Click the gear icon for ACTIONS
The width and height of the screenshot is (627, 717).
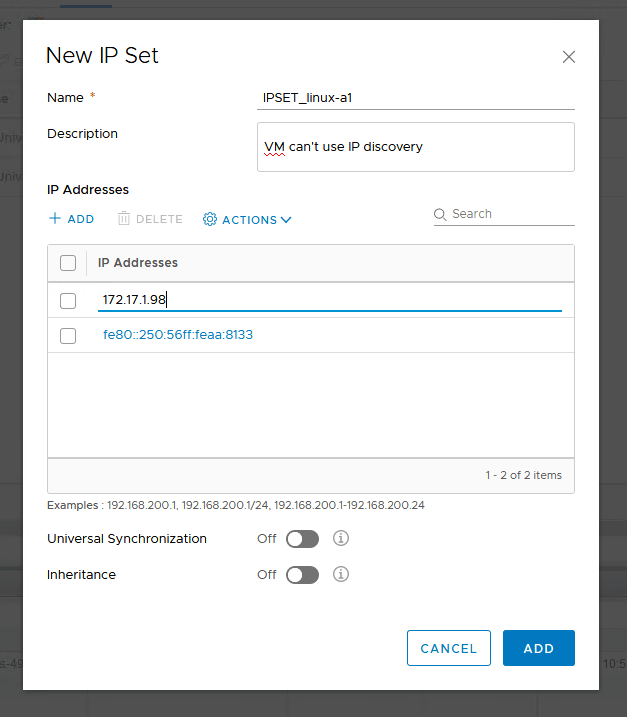click(210, 219)
